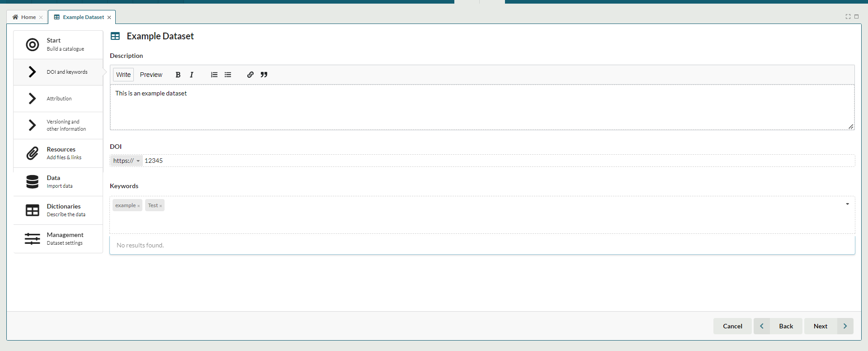The height and width of the screenshot is (351, 868).
Task: Insert a bulleted list in description
Action: coord(228,75)
